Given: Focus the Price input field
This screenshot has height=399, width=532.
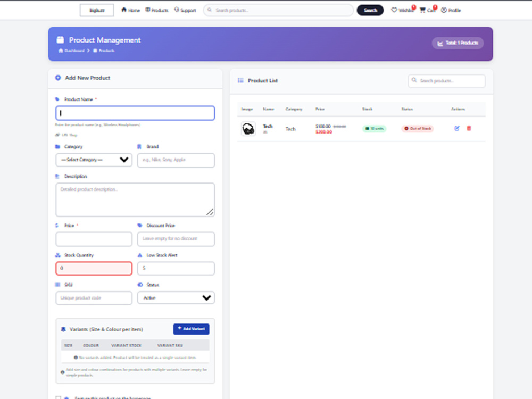Looking at the screenshot, I should click(x=94, y=239).
